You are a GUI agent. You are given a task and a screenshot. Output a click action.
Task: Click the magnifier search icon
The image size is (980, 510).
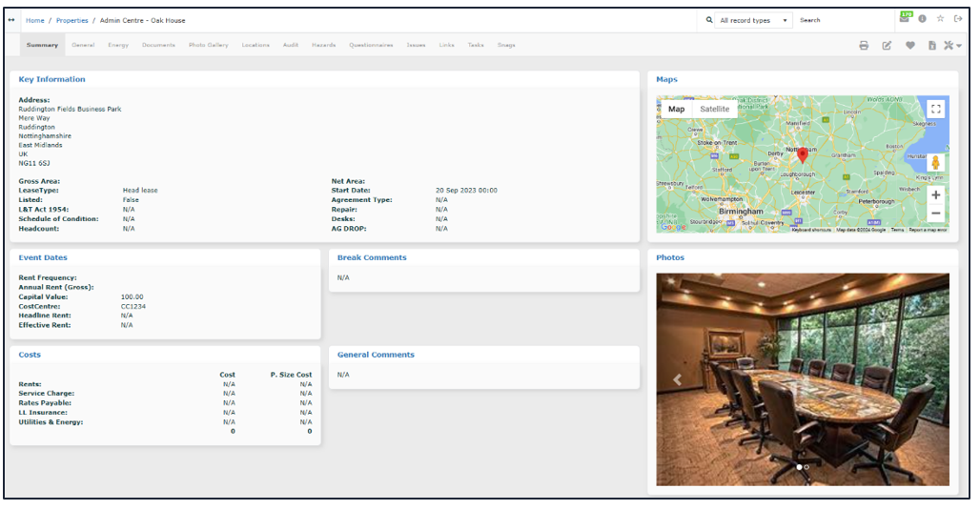[x=709, y=20]
